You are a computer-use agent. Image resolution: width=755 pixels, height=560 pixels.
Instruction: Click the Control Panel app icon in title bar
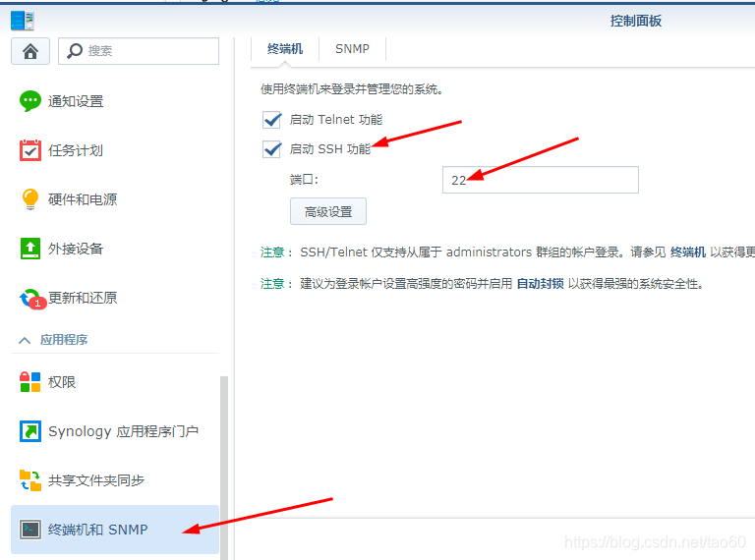[23, 21]
